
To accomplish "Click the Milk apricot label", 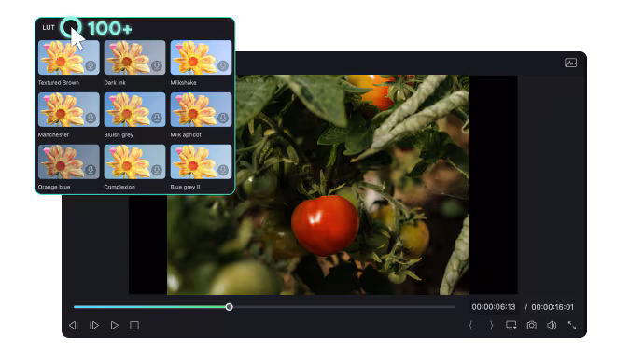I will (x=186, y=134).
